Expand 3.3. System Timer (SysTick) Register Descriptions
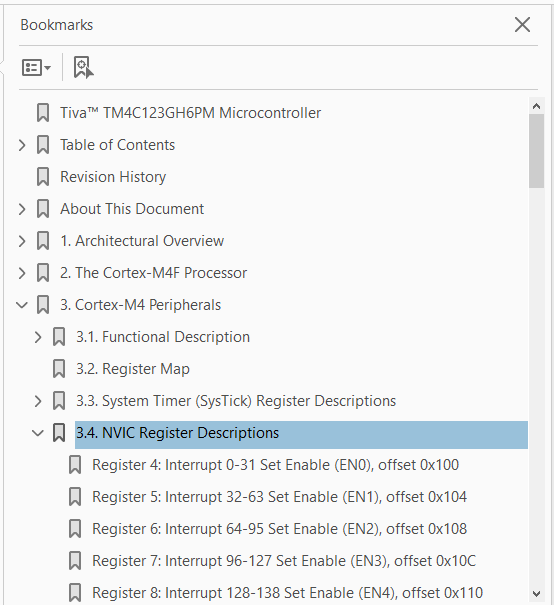The height and width of the screenshot is (605, 554). click(38, 401)
